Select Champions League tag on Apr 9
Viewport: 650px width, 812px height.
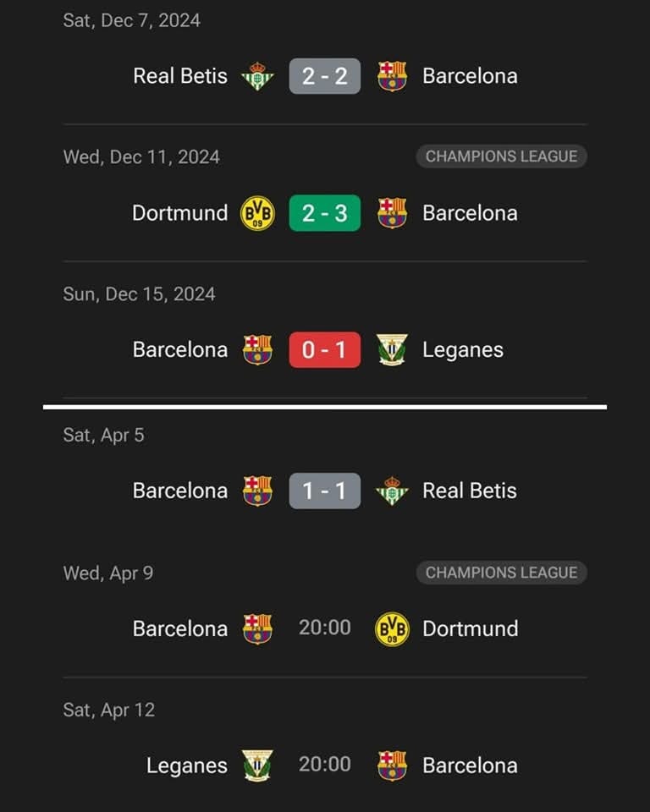[x=501, y=573]
